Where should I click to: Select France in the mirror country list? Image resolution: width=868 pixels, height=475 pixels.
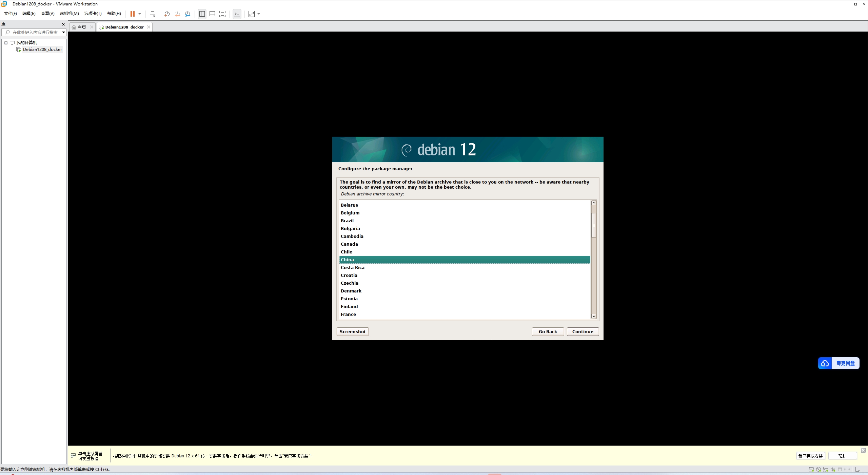tap(348, 315)
